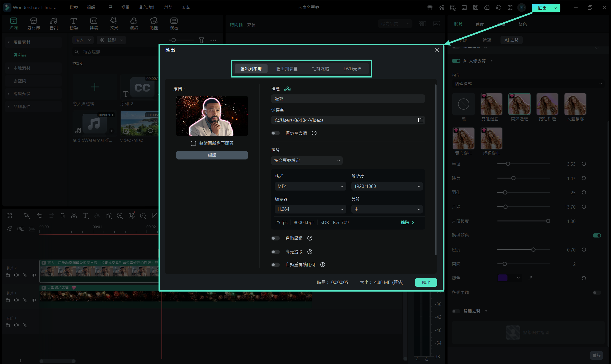Select the 社群媒體 export tab

click(320, 69)
